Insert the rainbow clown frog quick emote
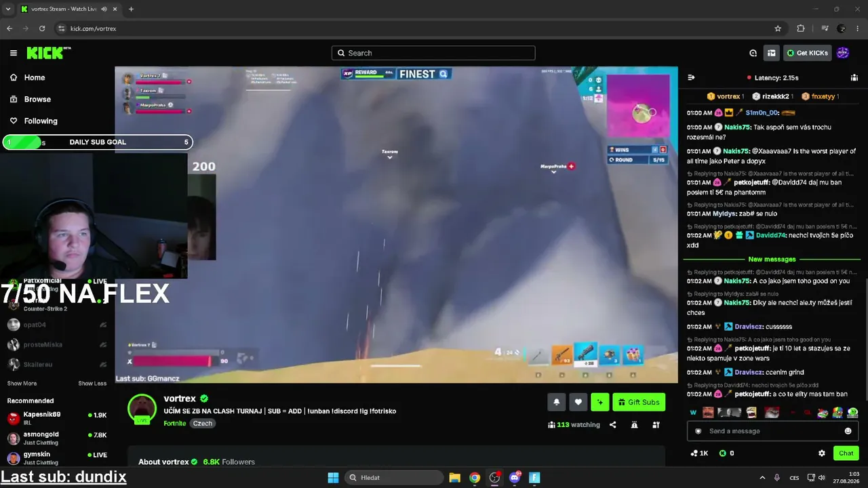The height and width of the screenshot is (488, 868). click(x=838, y=412)
